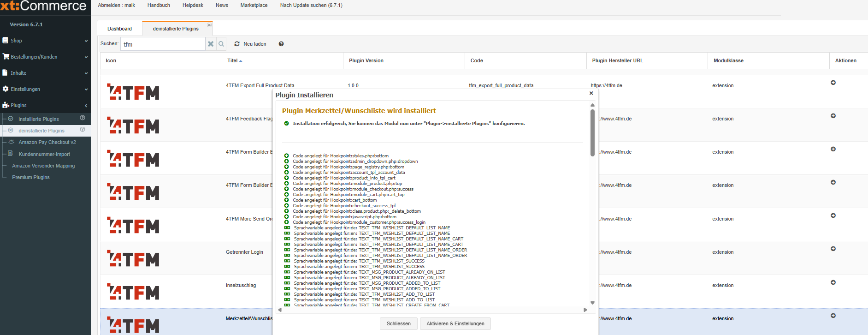Click the Plugin Hersteller URL column header
Viewport: 868px width, 335px height.
coord(647,60)
